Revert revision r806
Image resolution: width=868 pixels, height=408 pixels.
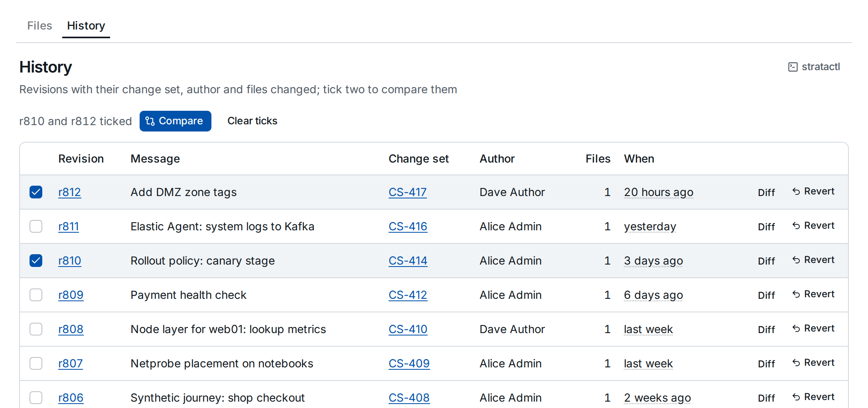click(x=813, y=397)
